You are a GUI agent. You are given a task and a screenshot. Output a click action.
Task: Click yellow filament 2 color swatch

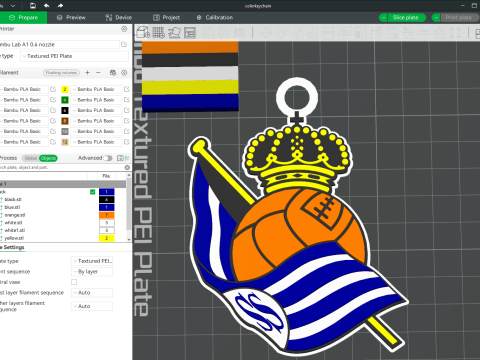[x=65, y=89]
